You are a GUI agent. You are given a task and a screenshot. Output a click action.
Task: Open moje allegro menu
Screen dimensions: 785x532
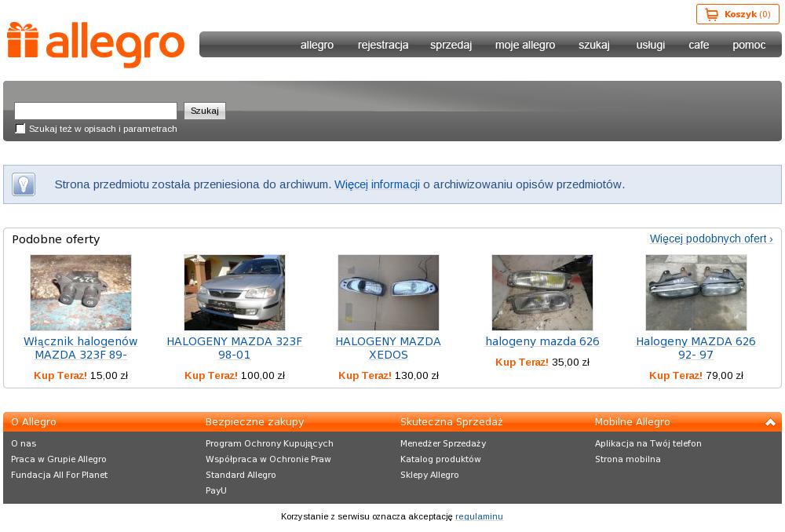525,45
